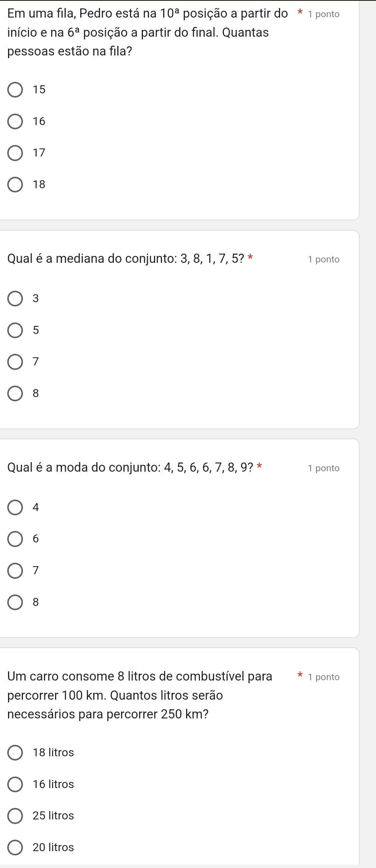
Task: Select the 18 litros option
Action: point(15,753)
